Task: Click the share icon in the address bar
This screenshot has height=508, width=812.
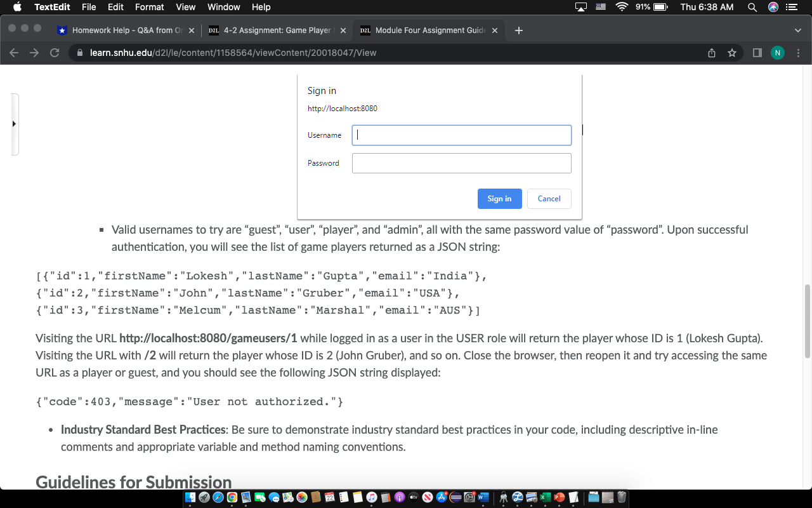Action: (x=712, y=53)
